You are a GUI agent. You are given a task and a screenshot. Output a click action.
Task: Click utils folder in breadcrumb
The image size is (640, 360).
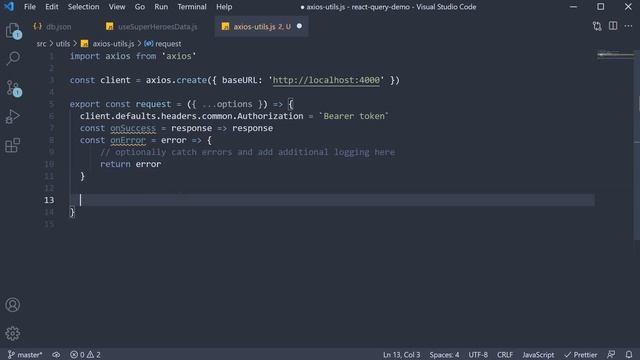click(x=63, y=44)
